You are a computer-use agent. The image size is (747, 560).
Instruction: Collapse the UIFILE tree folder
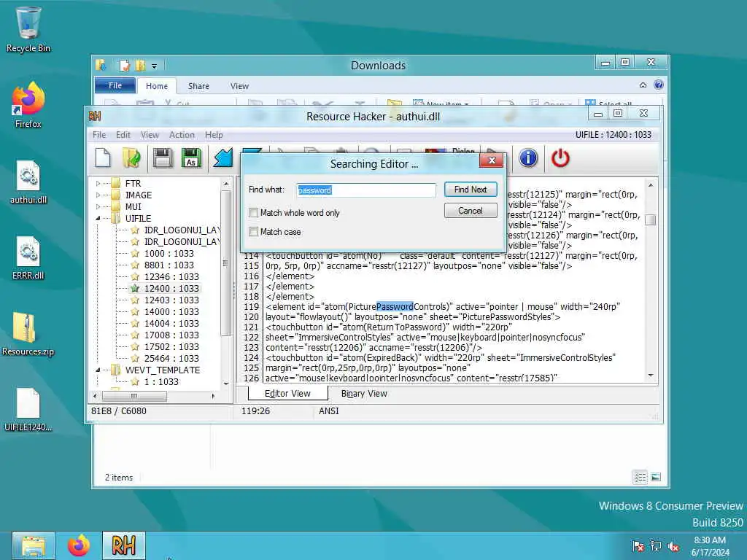click(98, 218)
